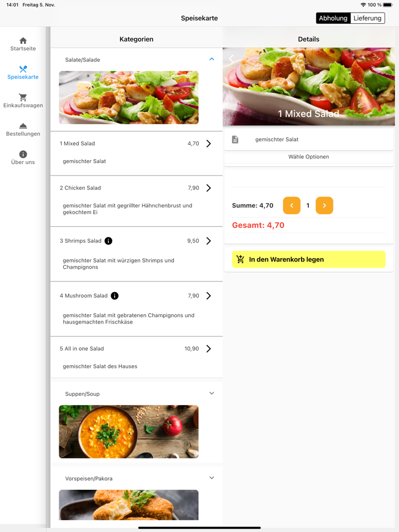
Task: Open the Bestellungen cloche icon
Action: click(x=23, y=126)
